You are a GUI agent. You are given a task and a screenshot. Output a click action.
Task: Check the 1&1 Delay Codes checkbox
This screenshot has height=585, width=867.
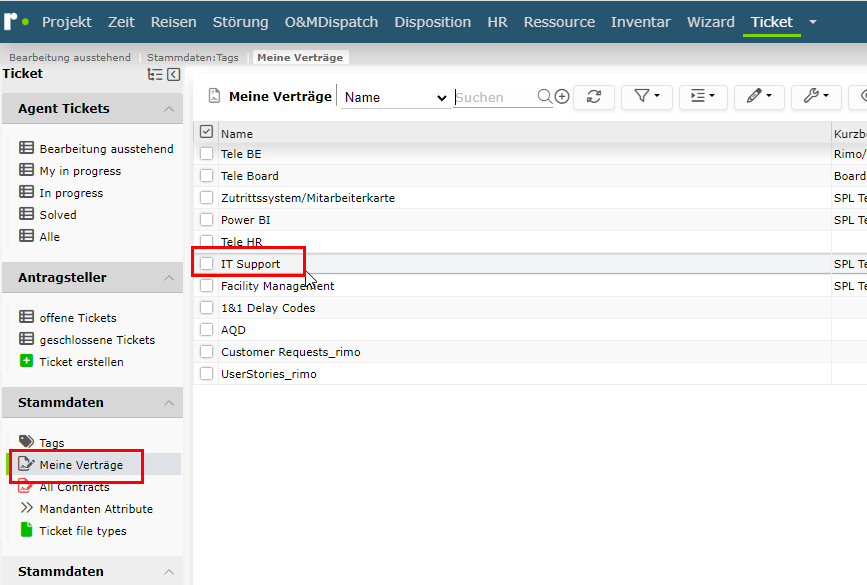pyautogui.click(x=206, y=307)
